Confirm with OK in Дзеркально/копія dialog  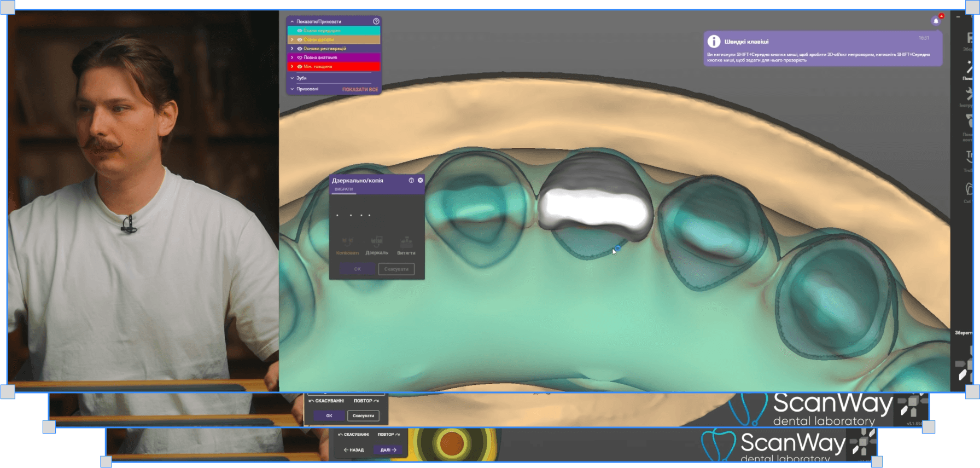click(x=357, y=269)
